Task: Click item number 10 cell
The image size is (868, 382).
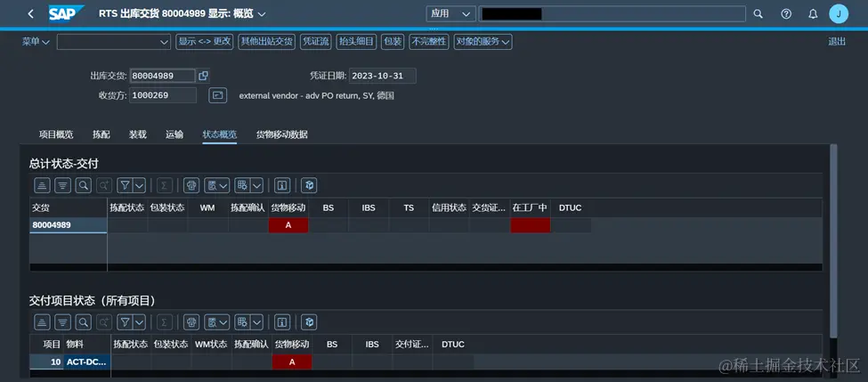Action: tap(47, 362)
